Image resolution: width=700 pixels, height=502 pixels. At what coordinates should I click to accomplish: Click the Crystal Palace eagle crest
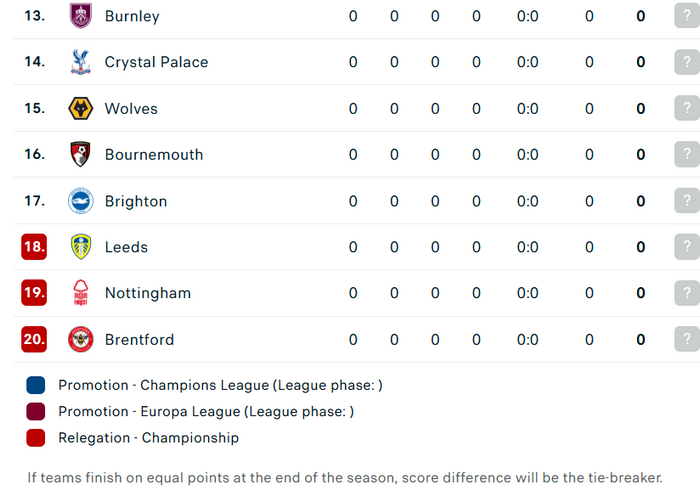click(81, 62)
